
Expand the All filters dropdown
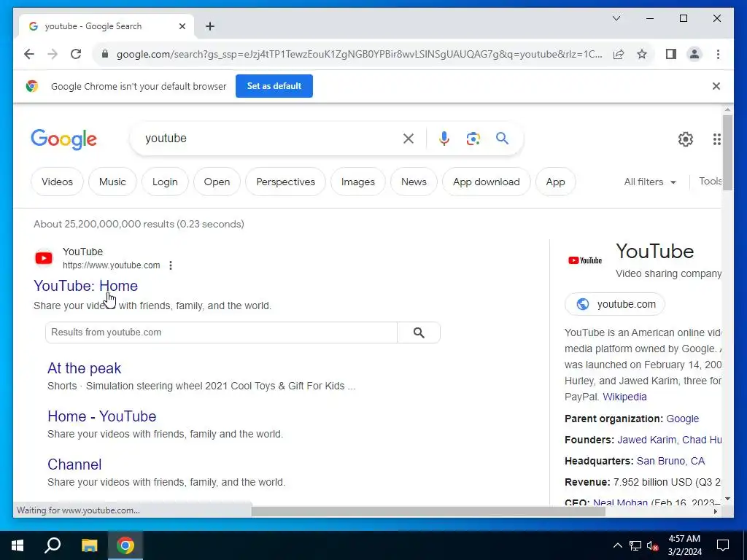pyautogui.click(x=650, y=182)
